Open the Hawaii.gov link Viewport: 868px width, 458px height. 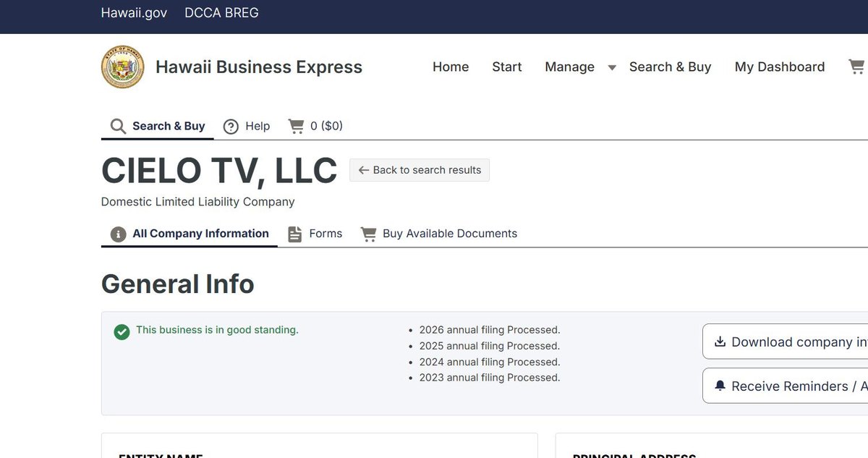coord(134,13)
